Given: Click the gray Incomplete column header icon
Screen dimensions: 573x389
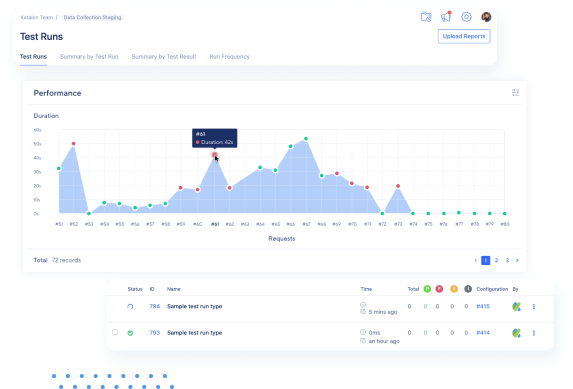Looking at the screenshot, I should click(x=468, y=289).
